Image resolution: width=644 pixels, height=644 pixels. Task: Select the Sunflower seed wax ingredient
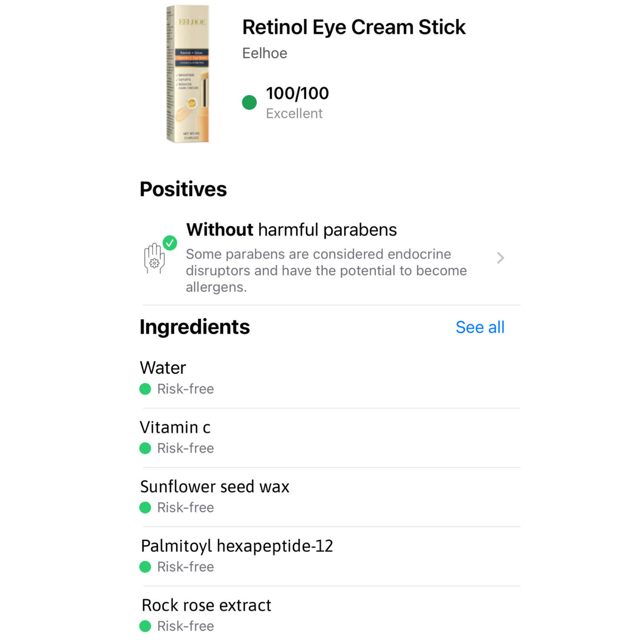click(x=215, y=487)
